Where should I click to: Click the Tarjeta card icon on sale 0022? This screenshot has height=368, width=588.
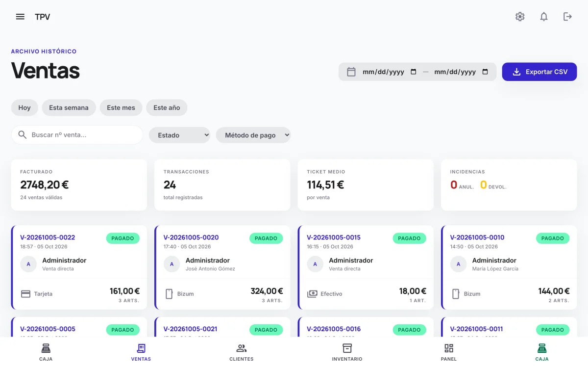point(25,294)
